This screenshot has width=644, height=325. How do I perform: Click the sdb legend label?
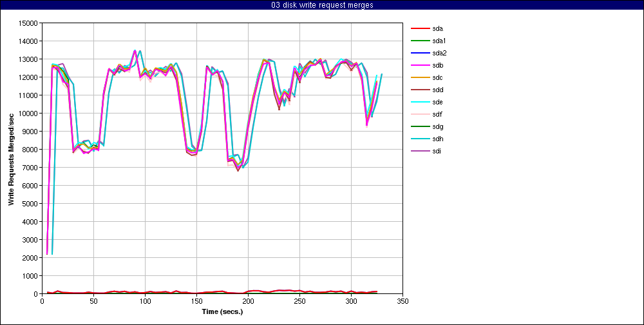(437, 65)
